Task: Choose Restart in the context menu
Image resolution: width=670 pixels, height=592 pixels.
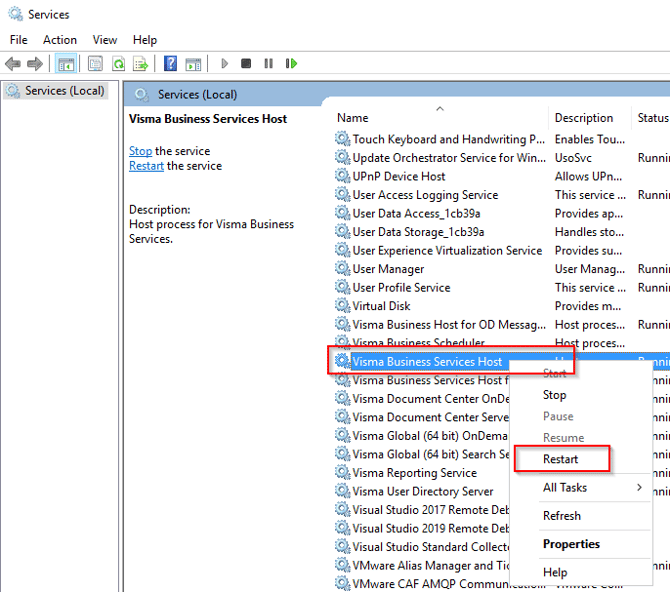Action: (x=561, y=459)
